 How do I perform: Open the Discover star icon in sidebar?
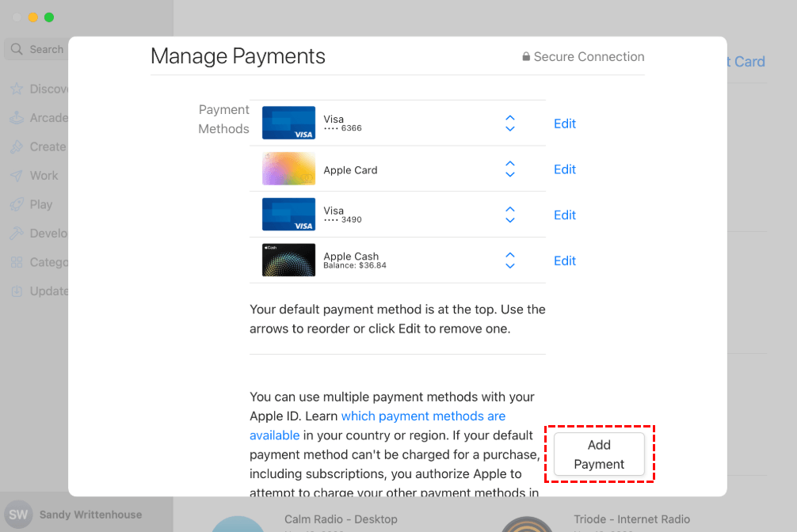(17, 89)
